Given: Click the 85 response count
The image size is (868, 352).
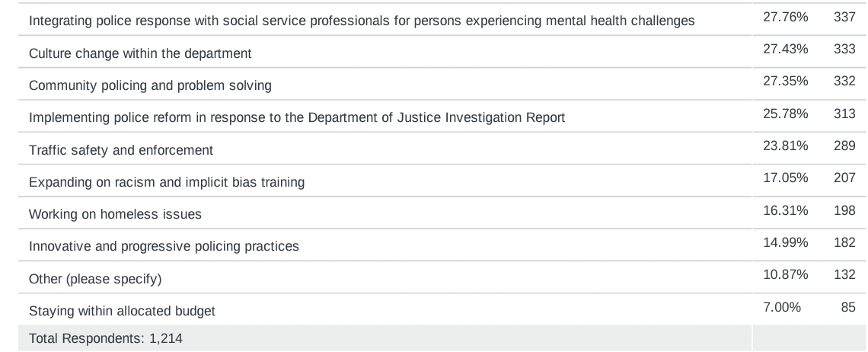Looking at the screenshot, I should pos(847,306).
